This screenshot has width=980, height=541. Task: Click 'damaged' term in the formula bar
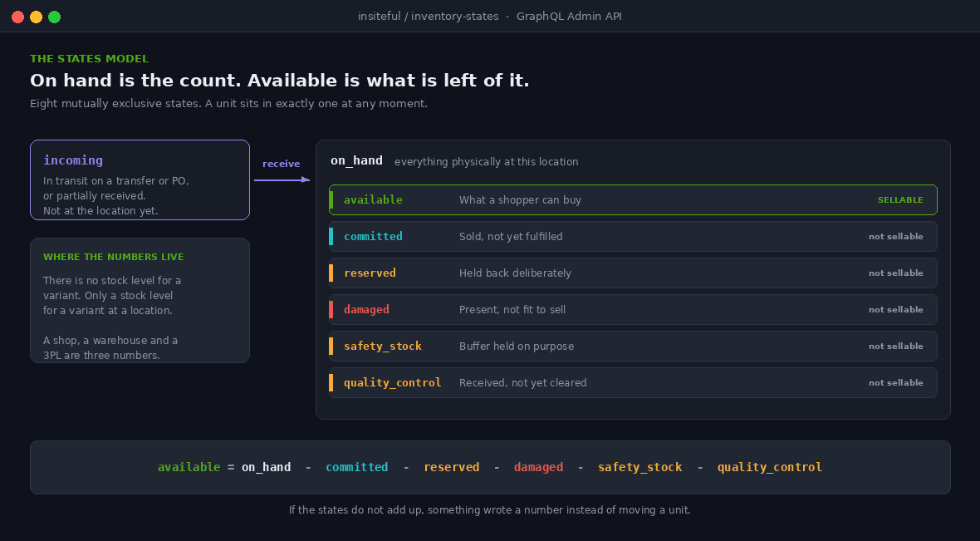(x=538, y=467)
